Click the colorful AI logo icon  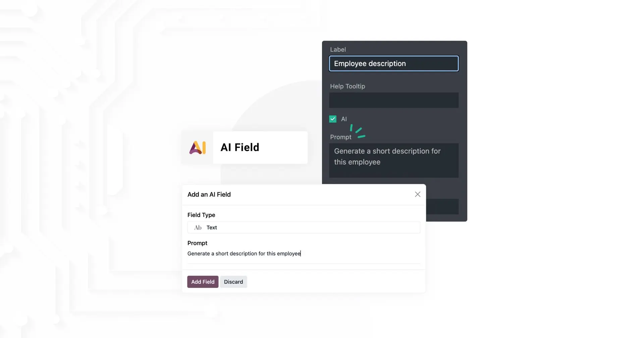tap(198, 148)
